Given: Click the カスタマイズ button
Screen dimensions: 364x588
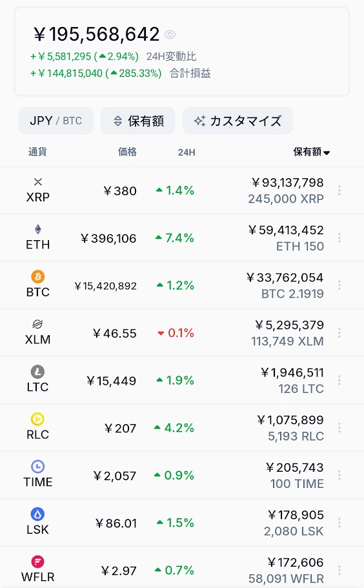Looking at the screenshot, I should 238,121.
